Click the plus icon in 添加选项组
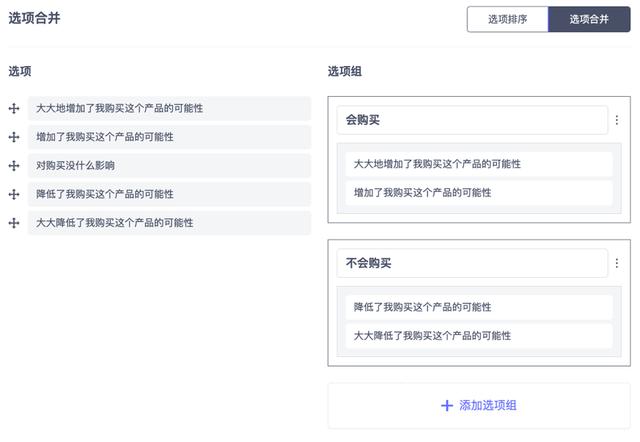This screenshot has width=640, height=442. [447, 406]
